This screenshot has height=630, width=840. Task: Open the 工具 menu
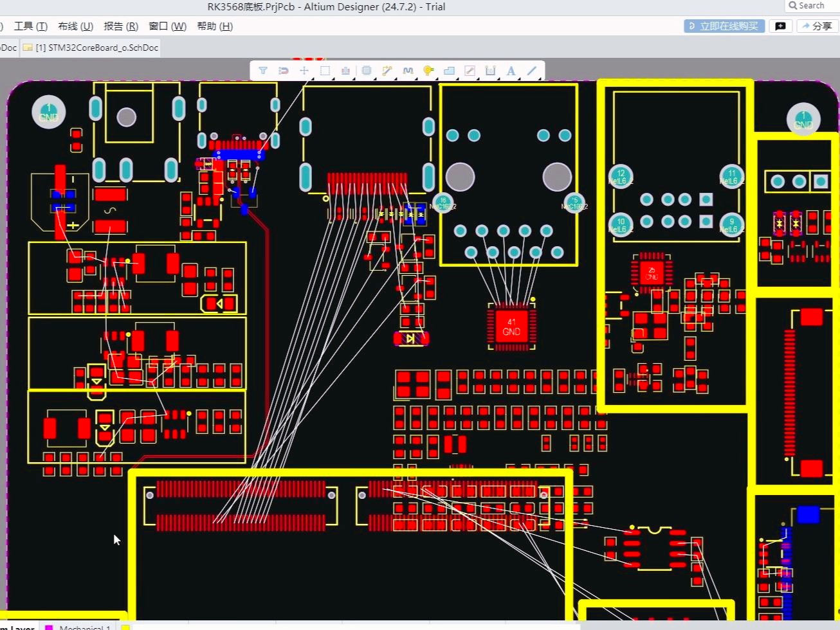(x=30, y=26)
